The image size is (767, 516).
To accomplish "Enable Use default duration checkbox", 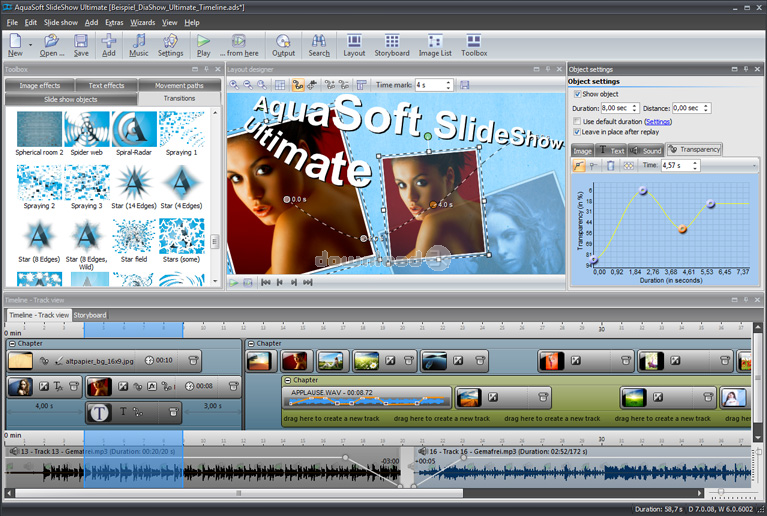I will pos(577,121).
